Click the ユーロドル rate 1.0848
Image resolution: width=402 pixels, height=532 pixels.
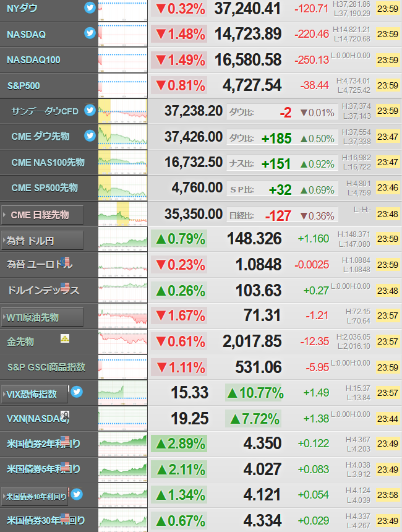pos(259,264)
